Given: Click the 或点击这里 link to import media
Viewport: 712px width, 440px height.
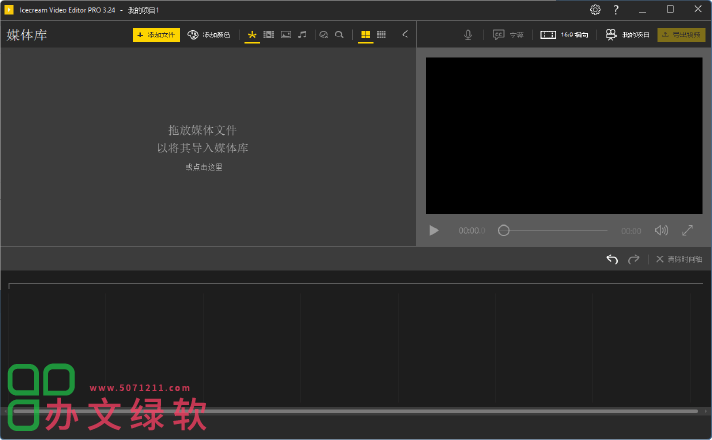Looking at the screenshot, I should click(204, 167).
